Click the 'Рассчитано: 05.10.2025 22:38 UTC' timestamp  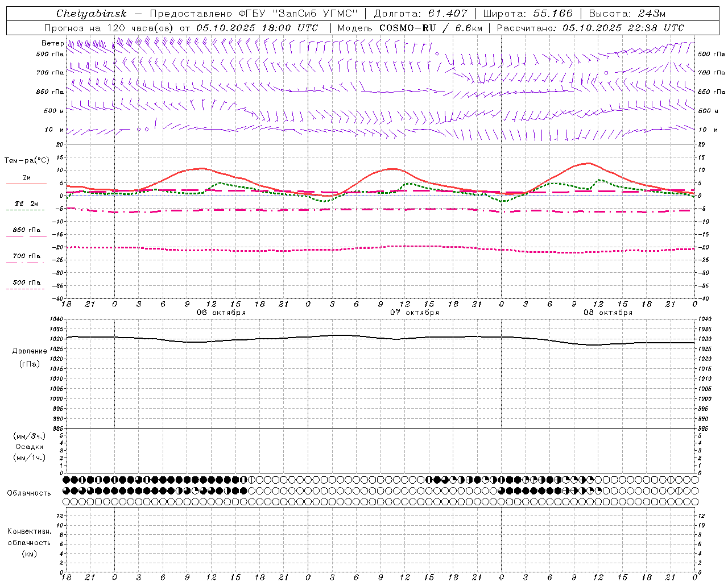pos(590,28)
